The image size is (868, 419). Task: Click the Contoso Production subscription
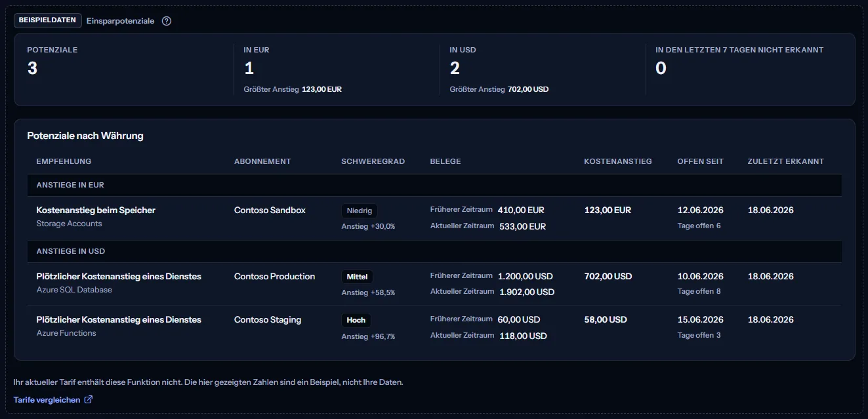pos(274,277)
